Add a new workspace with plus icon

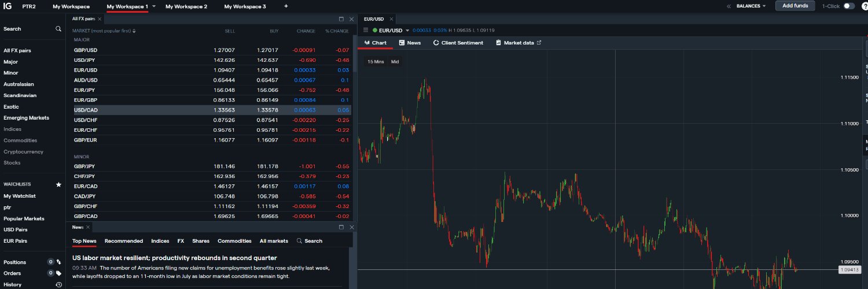pos(286,6)
